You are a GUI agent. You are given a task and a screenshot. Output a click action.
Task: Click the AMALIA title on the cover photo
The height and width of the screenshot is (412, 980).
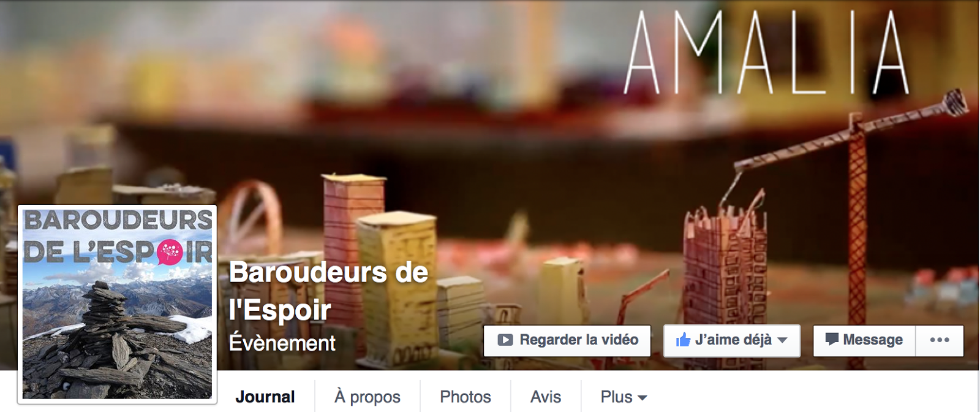(766, 52)
